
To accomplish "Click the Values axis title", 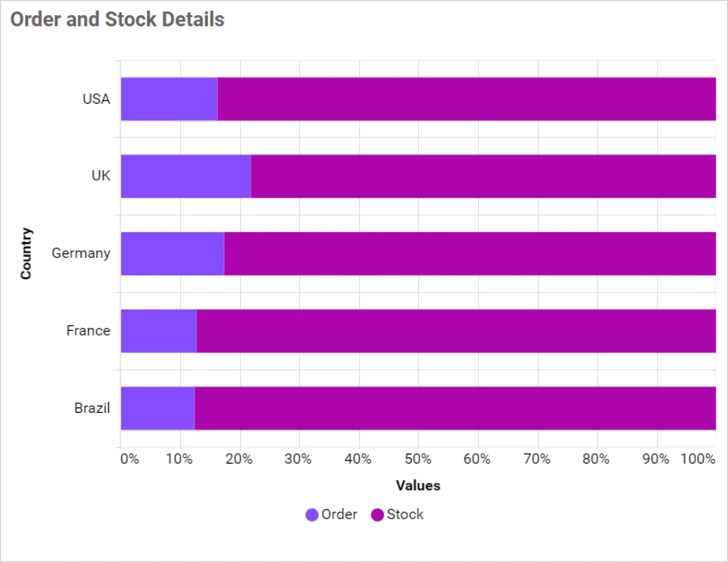I will [x=418, y=486].
